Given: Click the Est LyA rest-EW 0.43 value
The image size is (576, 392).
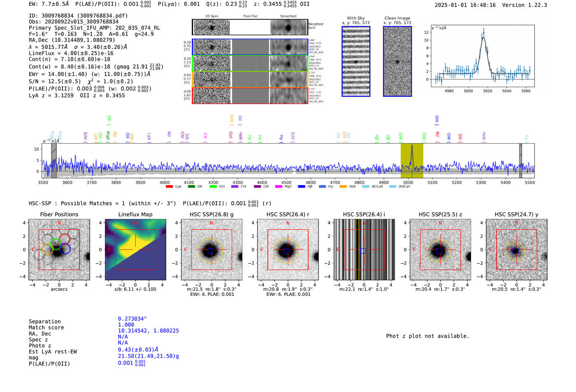Looking at the screenshot, I should pyautogui.click(x=138, y=350).
